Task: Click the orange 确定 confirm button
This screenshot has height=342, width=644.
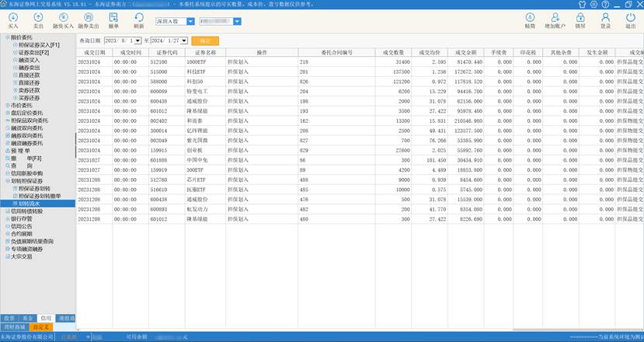Action: [x=205, y=40]
